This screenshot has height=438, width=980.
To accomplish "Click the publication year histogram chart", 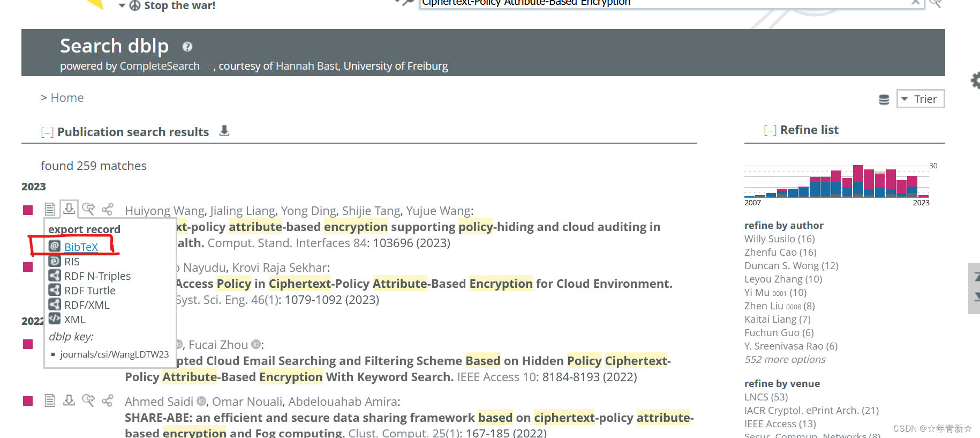I will [x=836, y=181].
